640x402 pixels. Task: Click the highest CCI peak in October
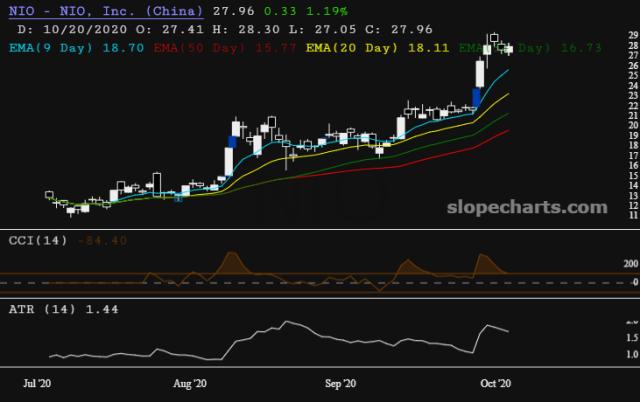point(485,257)
